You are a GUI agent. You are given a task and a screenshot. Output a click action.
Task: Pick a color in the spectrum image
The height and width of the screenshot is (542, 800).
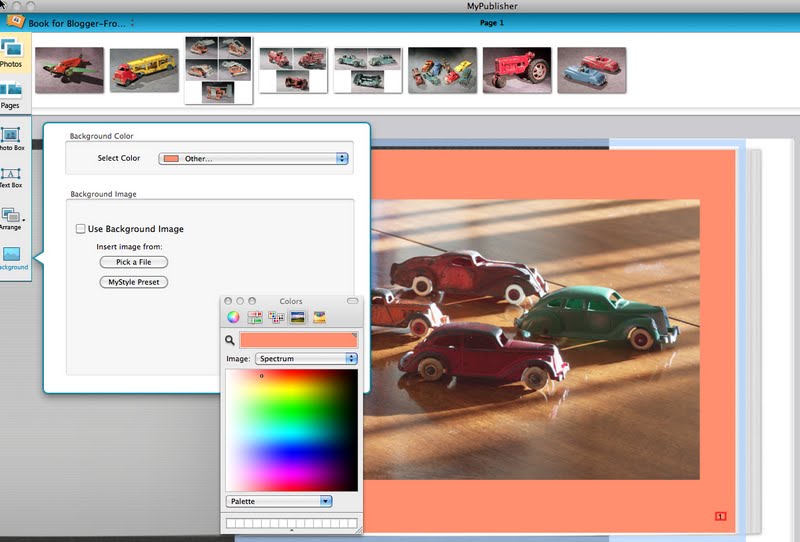[x=292, y=430]
